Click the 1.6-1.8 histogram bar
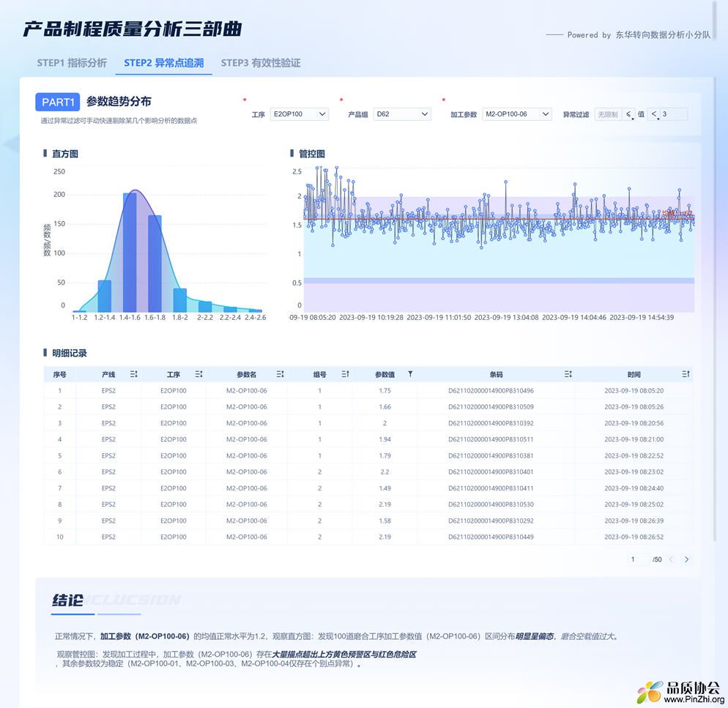 (155, 264)
